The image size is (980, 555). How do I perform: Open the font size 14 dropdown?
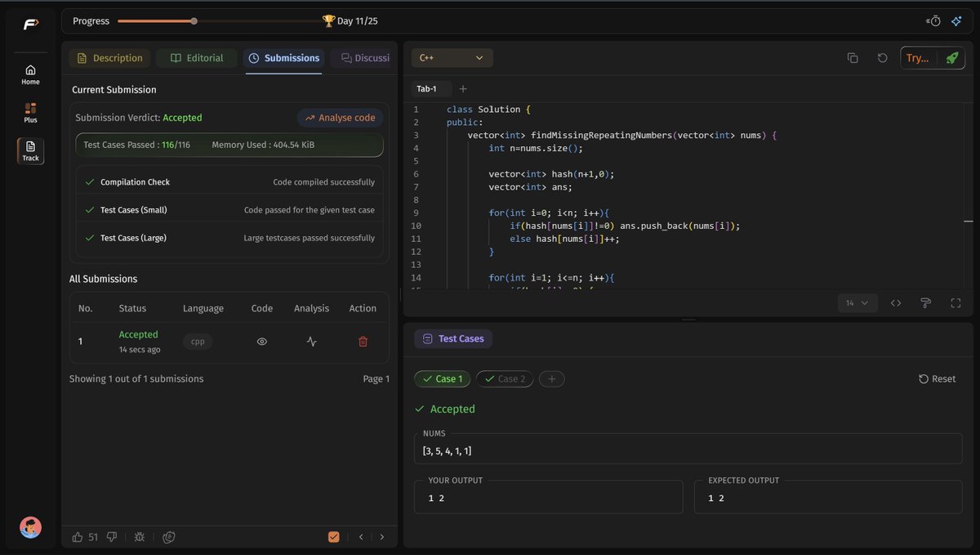[x=857, y=302]
